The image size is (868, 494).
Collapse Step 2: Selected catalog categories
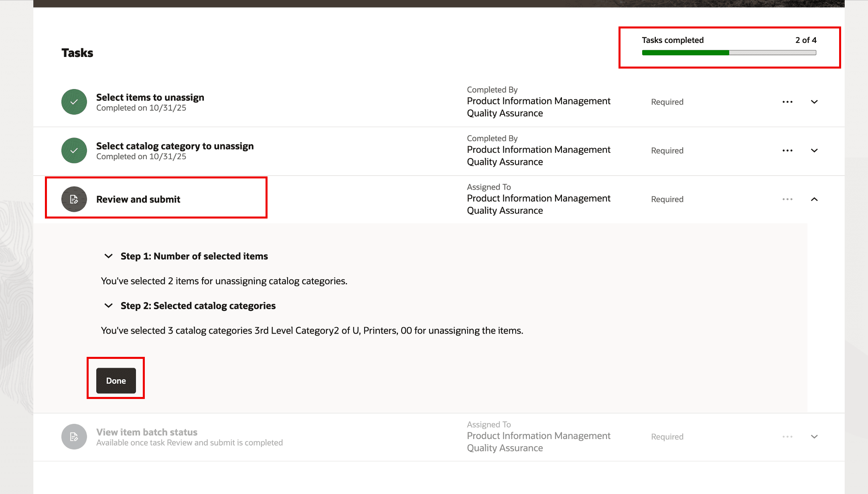108,306
